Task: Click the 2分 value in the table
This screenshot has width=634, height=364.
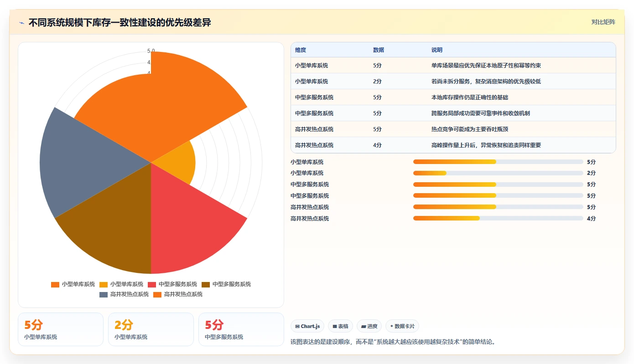Action: [377, 82]
